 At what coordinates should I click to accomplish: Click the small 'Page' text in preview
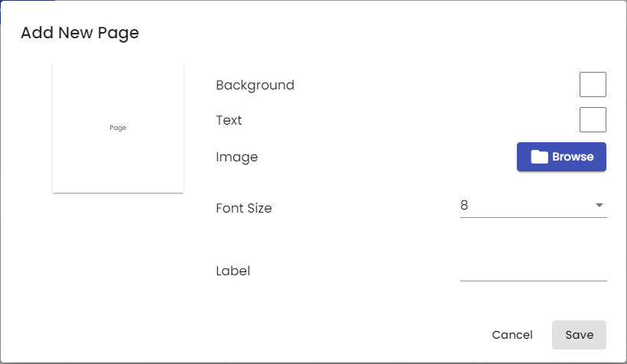(x=118, y=128)
